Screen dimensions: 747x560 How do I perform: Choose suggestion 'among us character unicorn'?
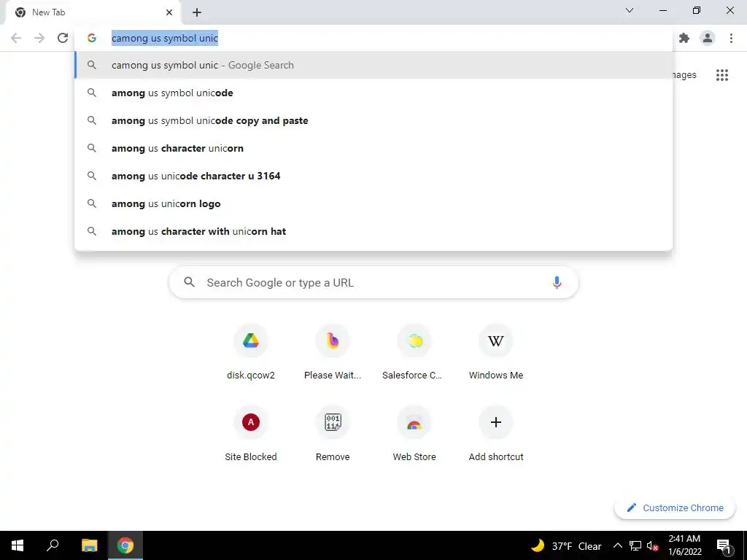pyautogui.click(x=373, y=148)
